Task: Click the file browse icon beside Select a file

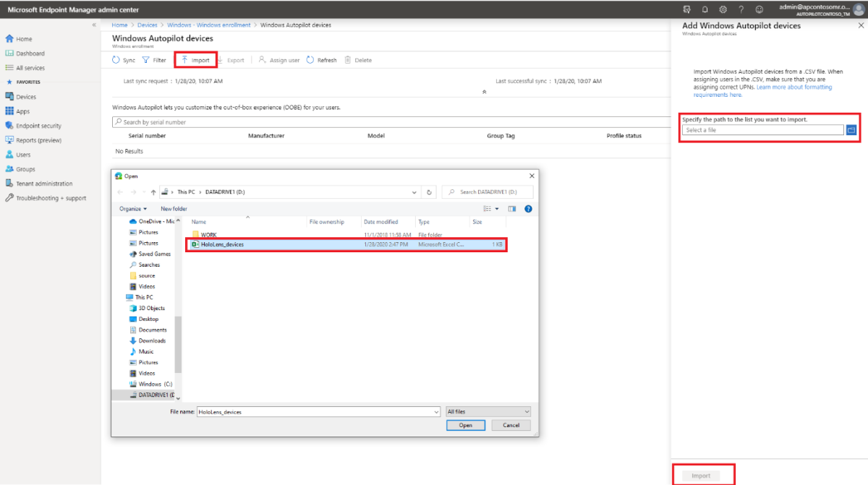Action: [851, 129]
